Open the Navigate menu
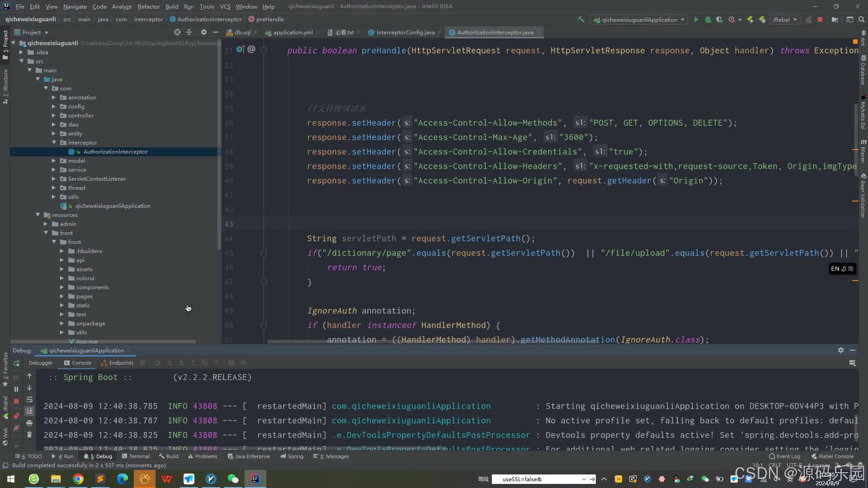Viewport: 868px width, 488px height. coord(75,6)
